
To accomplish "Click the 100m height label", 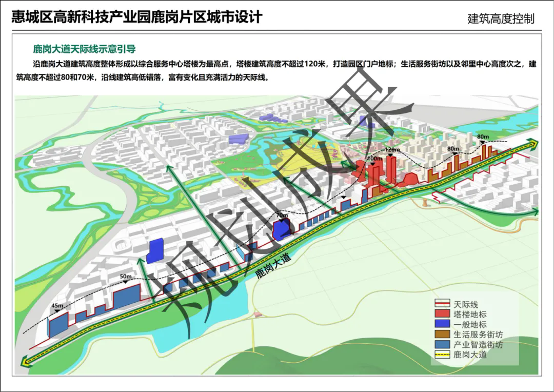I will click(374, 159).
